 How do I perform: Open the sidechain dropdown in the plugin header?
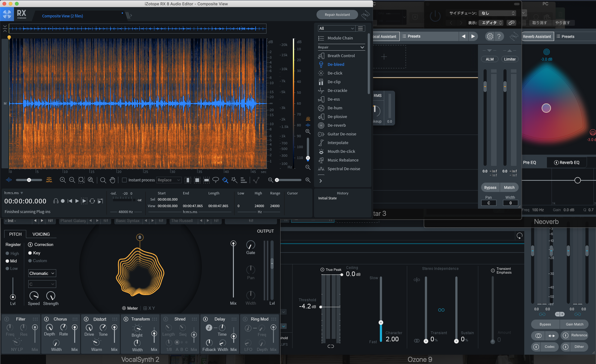coord(498,13)
